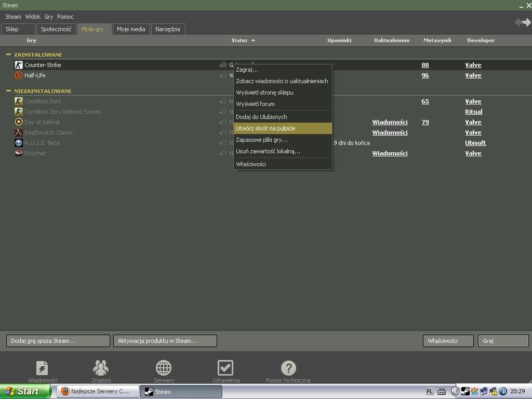Choose Właściwości in the context menu
This screenshot has height=399, width=532.
(283, 164)
